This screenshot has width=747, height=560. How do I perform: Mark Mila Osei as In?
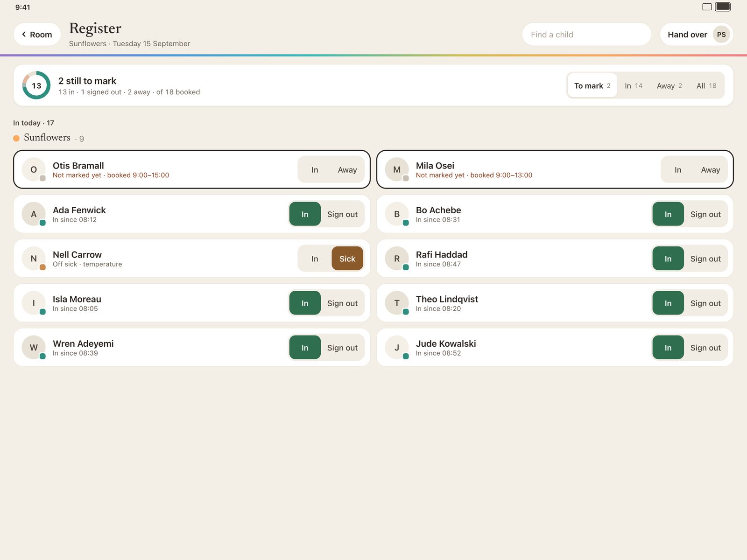[678, 170]
